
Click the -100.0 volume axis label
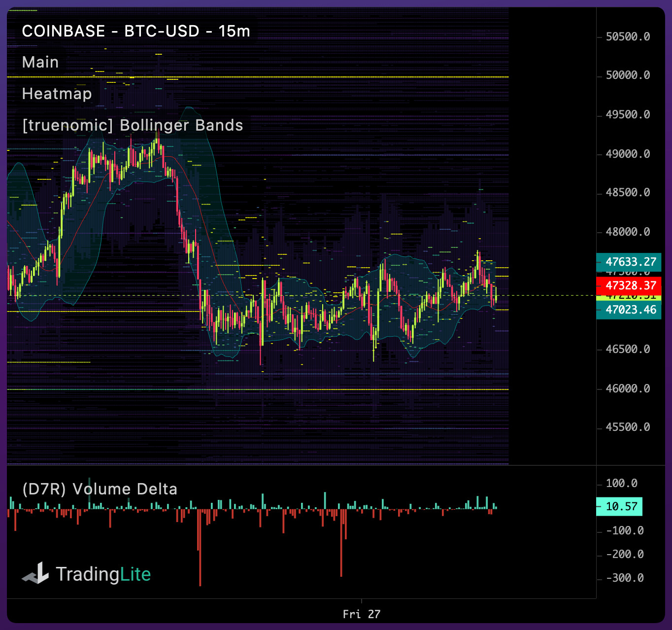(625, 530)
